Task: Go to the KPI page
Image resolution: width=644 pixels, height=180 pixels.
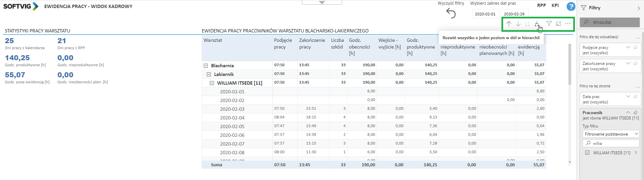Action: [x=555, y=5]
